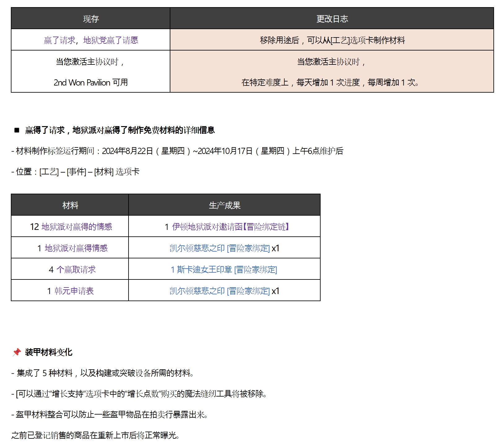This screenshot has width=499, height=448.
Task: Click the text 2nd Won Pavilion 可用
Action: (x=91, y=82)
